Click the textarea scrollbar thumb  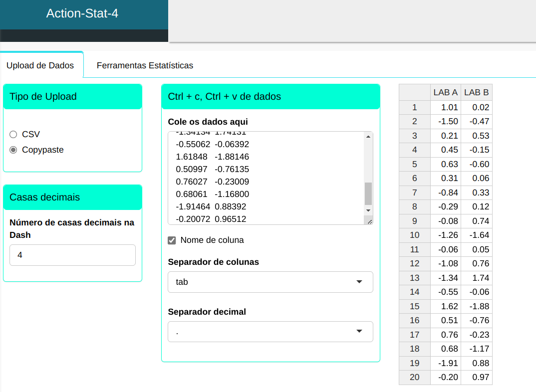[x=368, y=194]
